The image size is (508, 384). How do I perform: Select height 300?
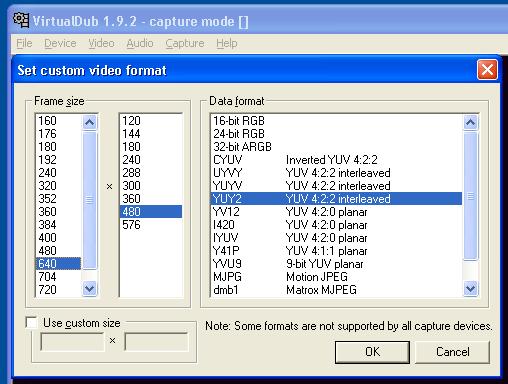click(151, 186)
